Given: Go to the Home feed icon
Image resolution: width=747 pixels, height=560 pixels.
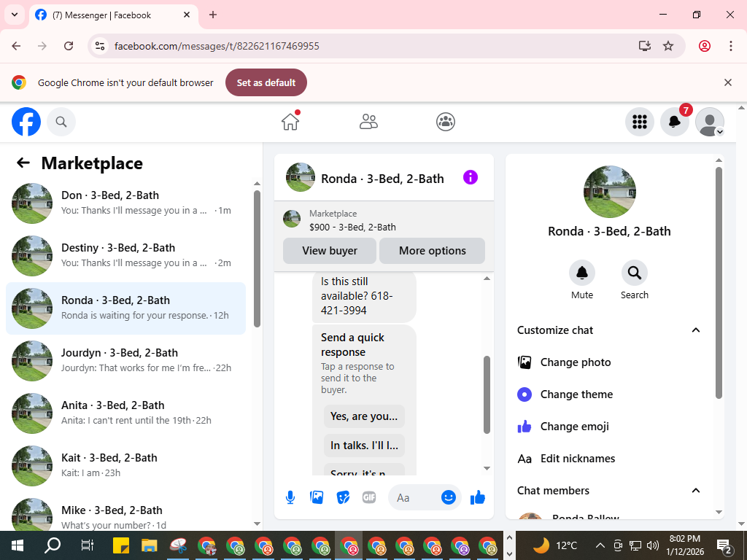Looking at the screenshot, I should point(290,122).
